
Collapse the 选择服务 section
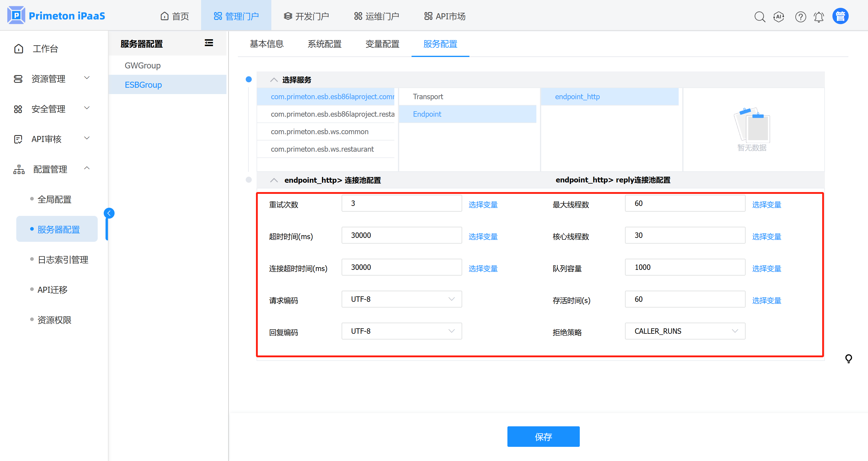pos(274,80)
